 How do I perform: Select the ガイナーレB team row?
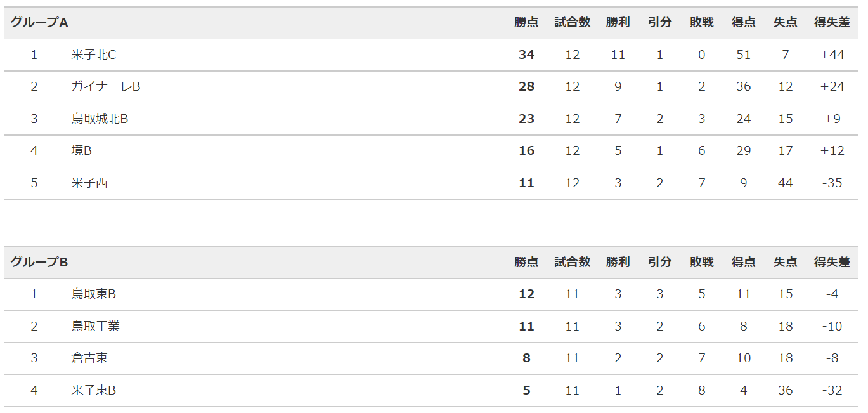(x=431, y=87)
